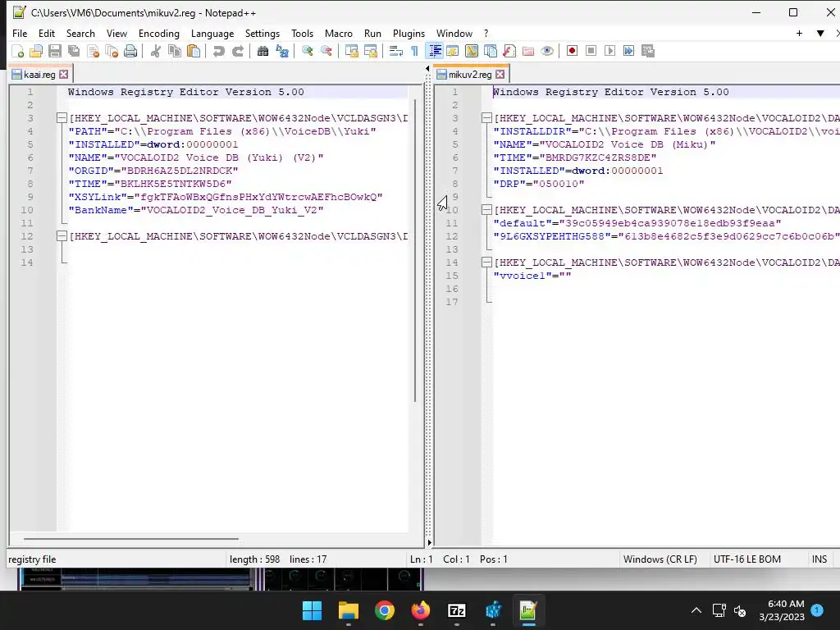Open 7-Zip from the taskbar
Image resolution: width=840 pixels, height=630 pixels.
click(456, 610)
